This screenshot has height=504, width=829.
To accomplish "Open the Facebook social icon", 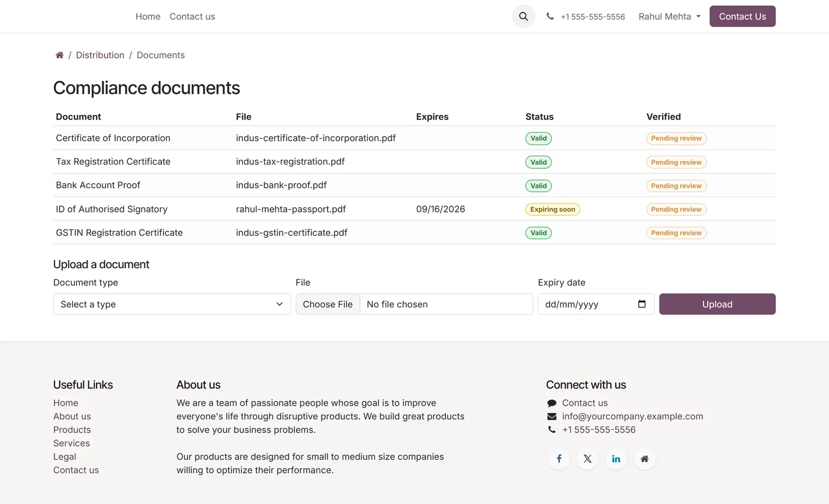I will click(x=559, y=459).
